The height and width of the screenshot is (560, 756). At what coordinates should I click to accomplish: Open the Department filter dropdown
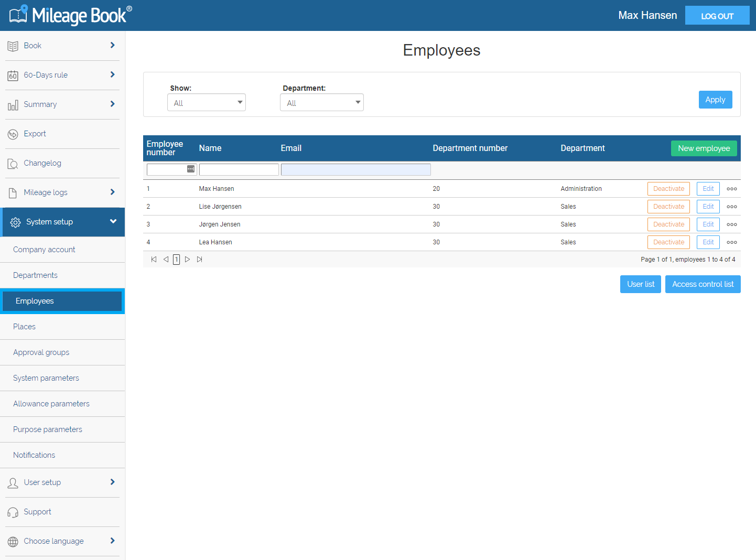click(x=322, y=102)
